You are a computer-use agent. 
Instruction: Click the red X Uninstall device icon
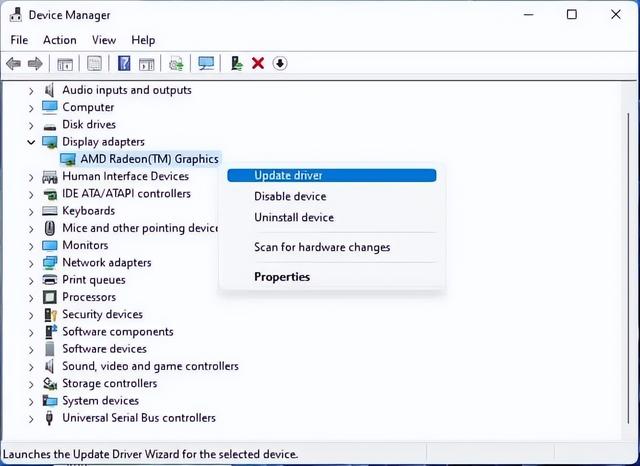[258, 64]
